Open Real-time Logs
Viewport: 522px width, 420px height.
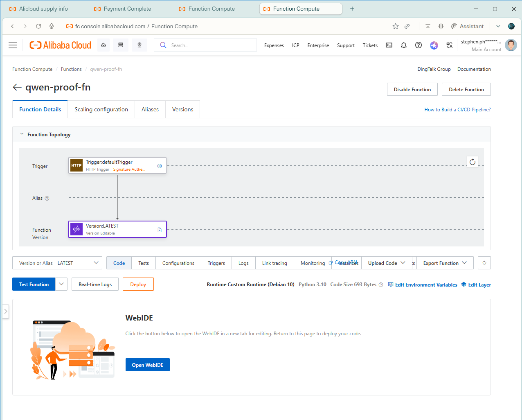95,284
